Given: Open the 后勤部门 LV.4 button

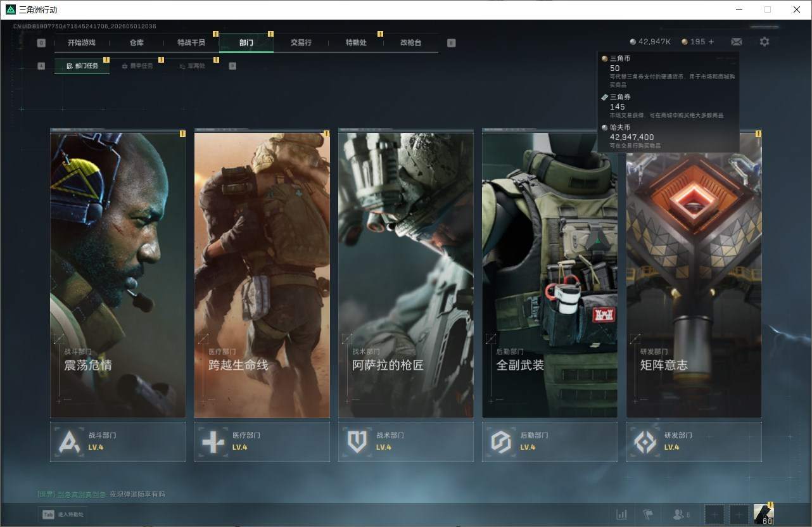Looking at the screenshot, I should click(x=550, y=441).
